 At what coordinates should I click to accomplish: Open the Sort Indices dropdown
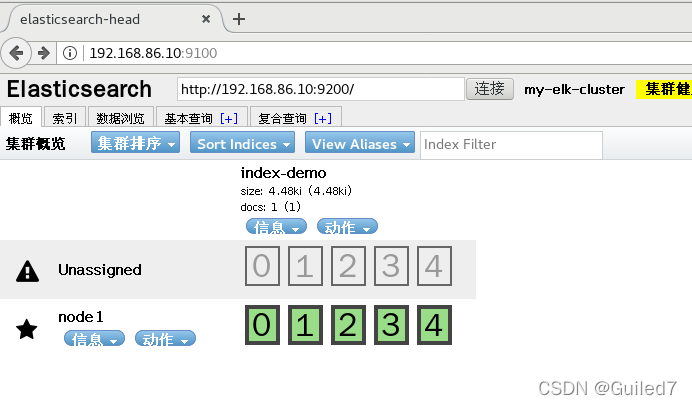[x=242, y=143]
